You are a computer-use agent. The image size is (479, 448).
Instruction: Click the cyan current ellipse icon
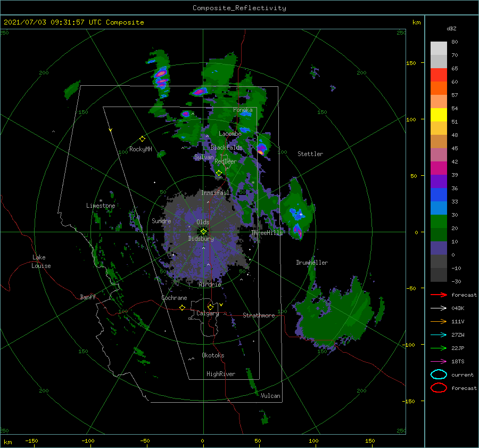(x=439, y=374)
